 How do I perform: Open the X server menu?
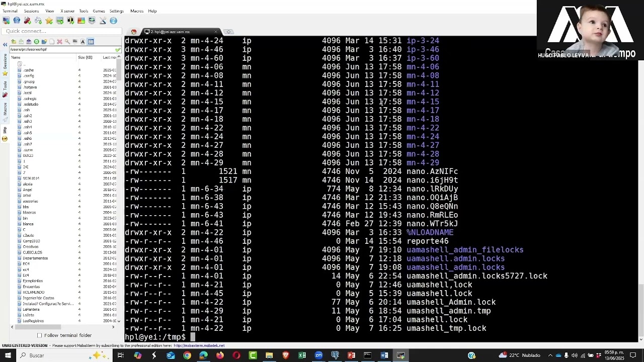(67, 11)
